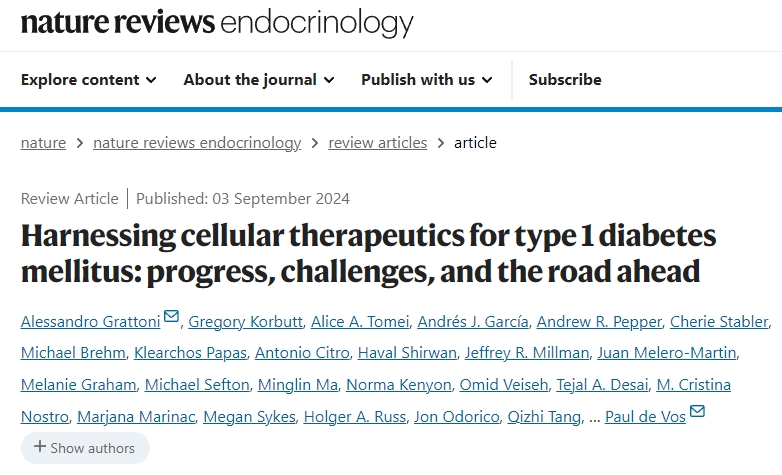Expand the Explore content dropdown
The height and width of the screenshot is (475, 782).
click(x=89, y=80)
